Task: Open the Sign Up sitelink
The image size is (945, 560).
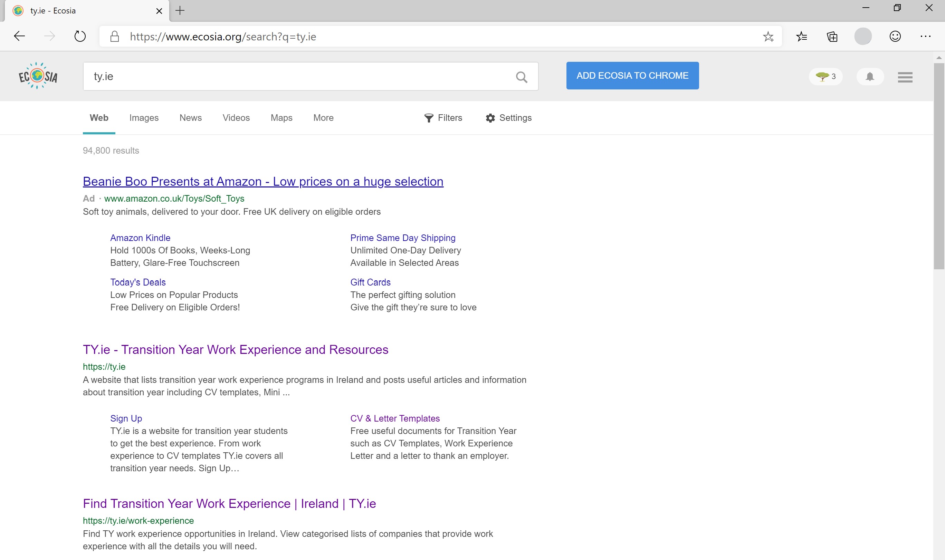Action: click(x=126, y=418)
